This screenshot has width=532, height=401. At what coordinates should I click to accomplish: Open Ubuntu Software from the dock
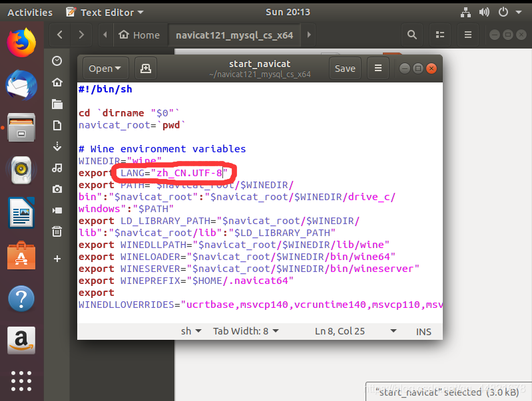tap(21, 255)
